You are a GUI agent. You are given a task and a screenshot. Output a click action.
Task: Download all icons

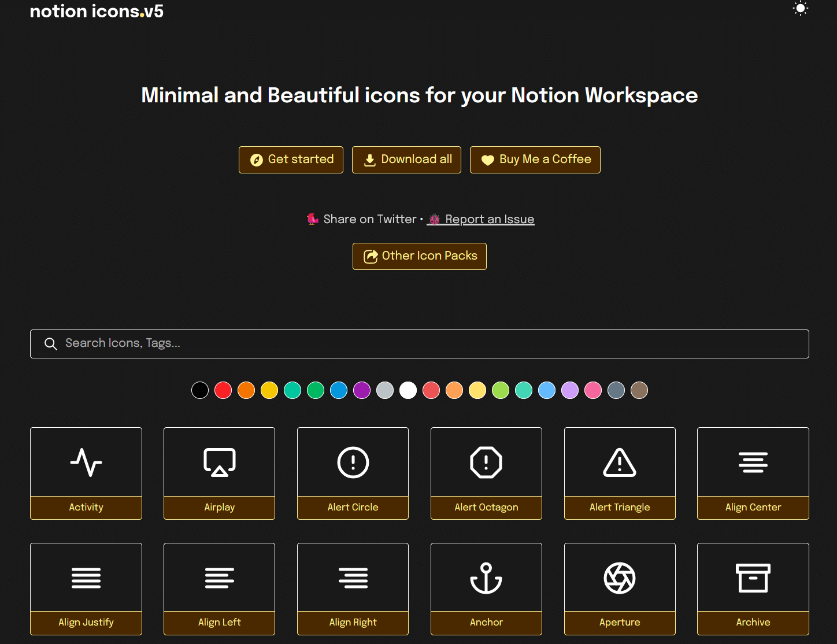pyautogui.click(x=406, y=160)
